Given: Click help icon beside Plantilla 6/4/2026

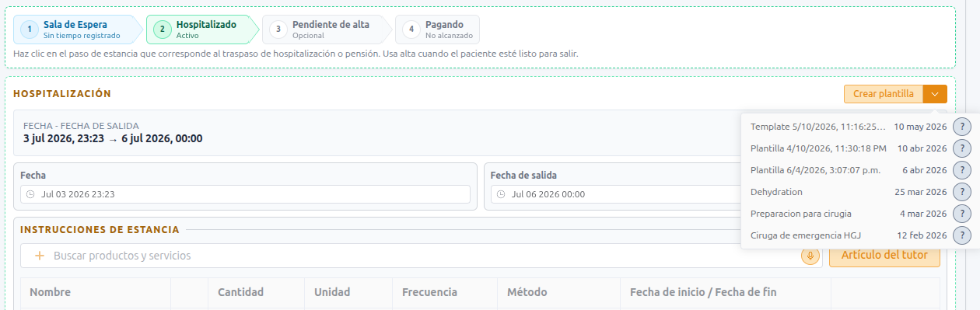Looking at the screenshot, I should pyautogui.click(x=962, y=170).
